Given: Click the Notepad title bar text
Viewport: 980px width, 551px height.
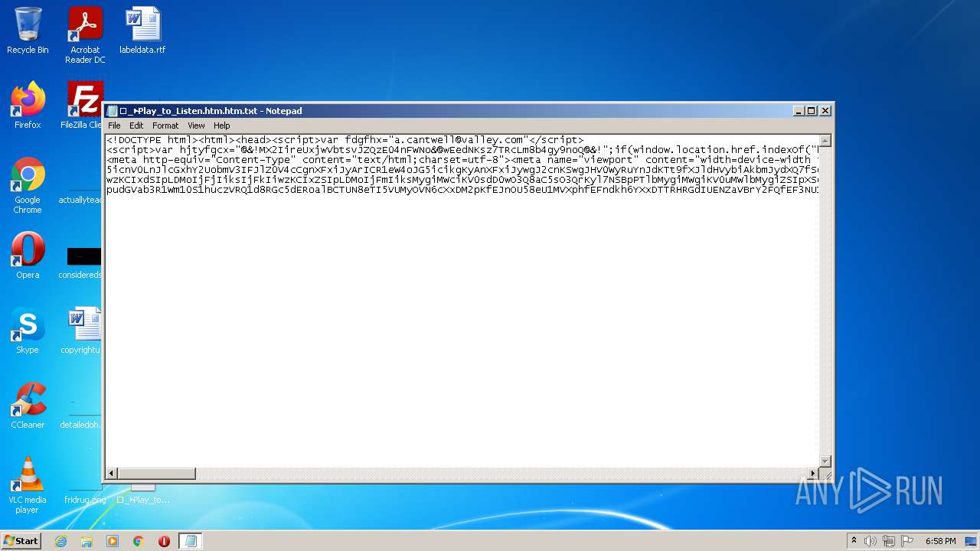Looking at the screenshot, I should [x=211, y=111].
